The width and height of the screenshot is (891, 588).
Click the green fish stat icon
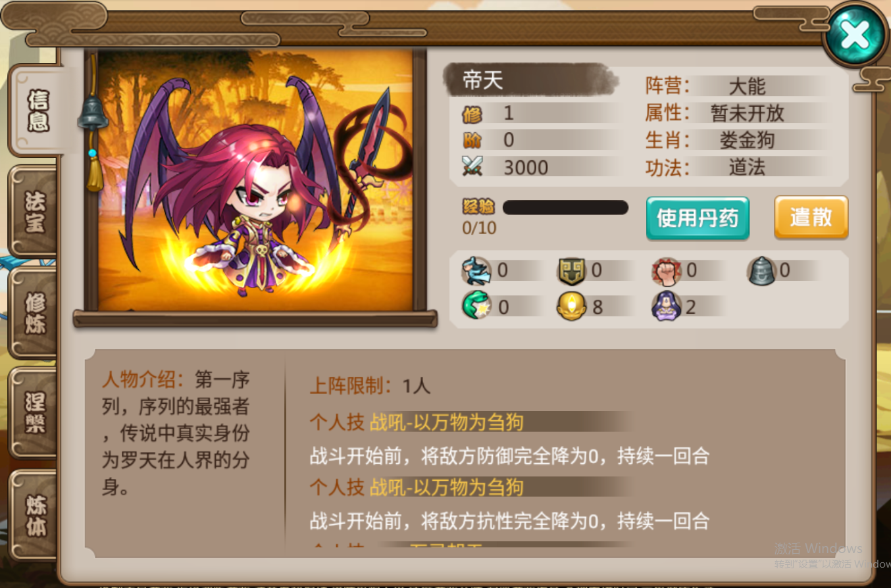pyautogui.click(x=476, y=306)
